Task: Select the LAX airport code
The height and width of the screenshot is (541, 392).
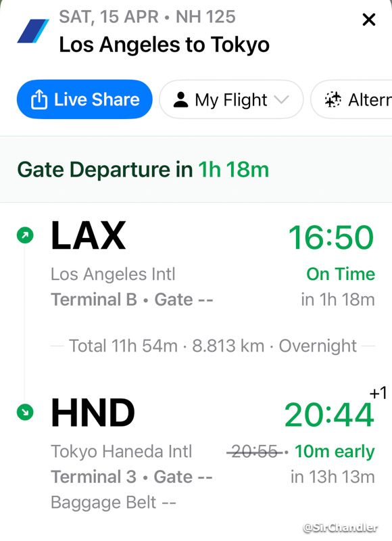Action: point(89,235)
